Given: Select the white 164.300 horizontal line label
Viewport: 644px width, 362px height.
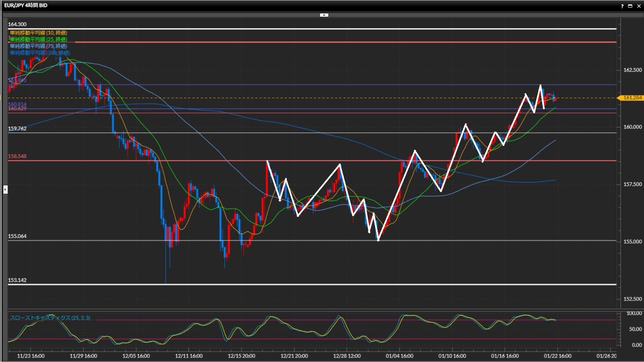Looking at the screenshot, I should coord(17,24).
